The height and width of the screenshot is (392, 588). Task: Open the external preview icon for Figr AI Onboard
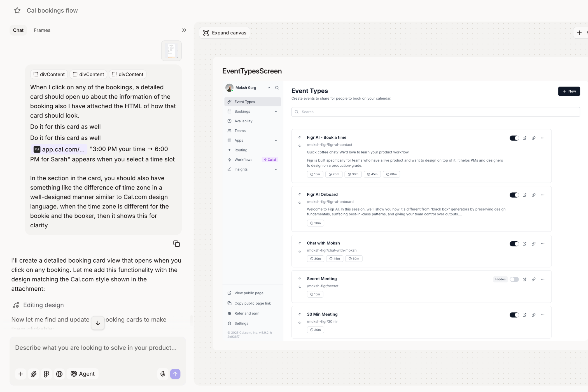(524, 195)
